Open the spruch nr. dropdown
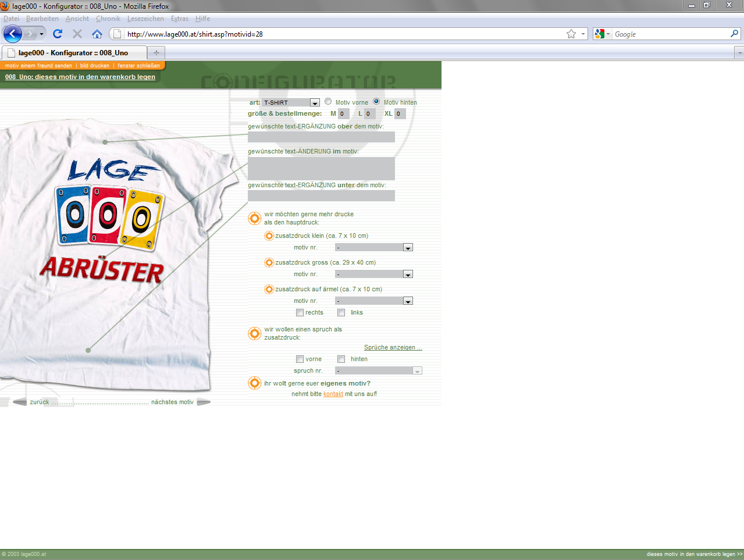 click(379, 370)
